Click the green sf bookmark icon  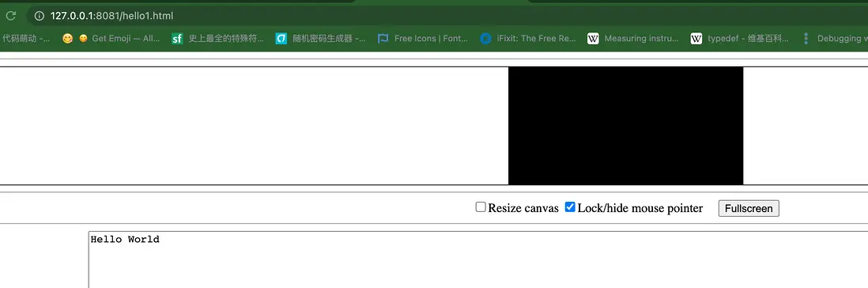click(177, 39)
